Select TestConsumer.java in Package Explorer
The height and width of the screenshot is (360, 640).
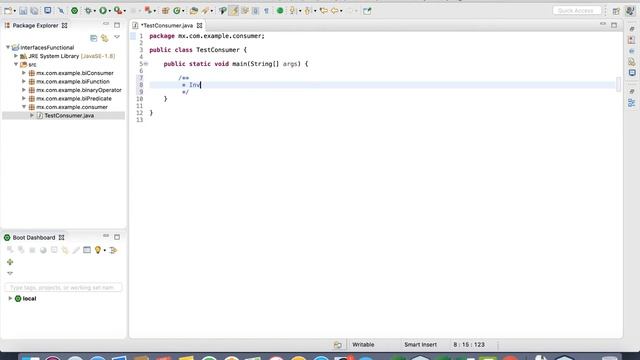[x=69, y=116]
